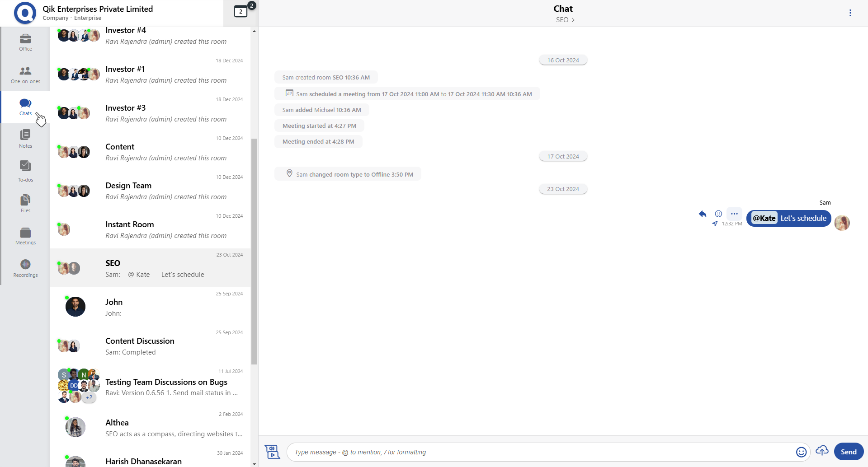Click the reply arrow on Sam's message
The height and width of the screenshot is (467, 868).
pyautogui.click(x=702, y=214)
